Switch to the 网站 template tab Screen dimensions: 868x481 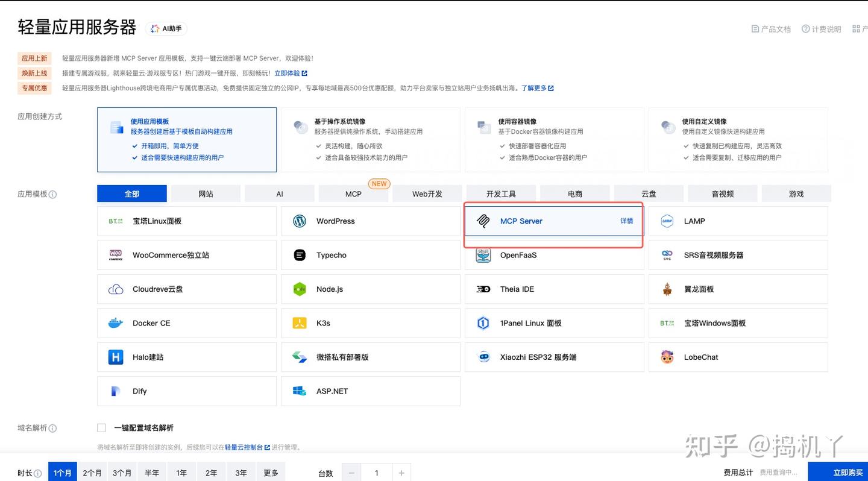coord(206,193)
